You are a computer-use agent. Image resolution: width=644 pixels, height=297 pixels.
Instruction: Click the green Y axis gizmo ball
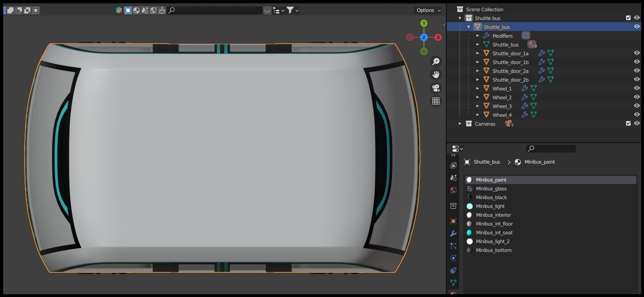coord(424,23)
